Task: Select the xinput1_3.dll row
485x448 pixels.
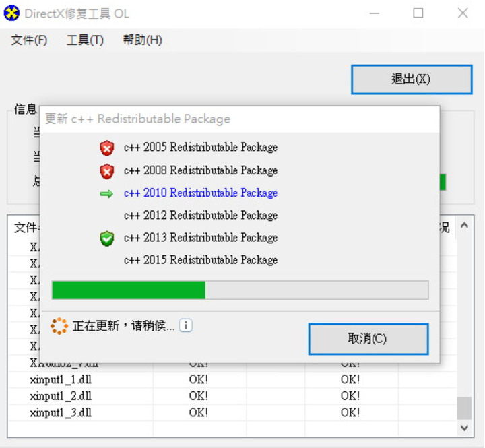Action: click(232, 413)
